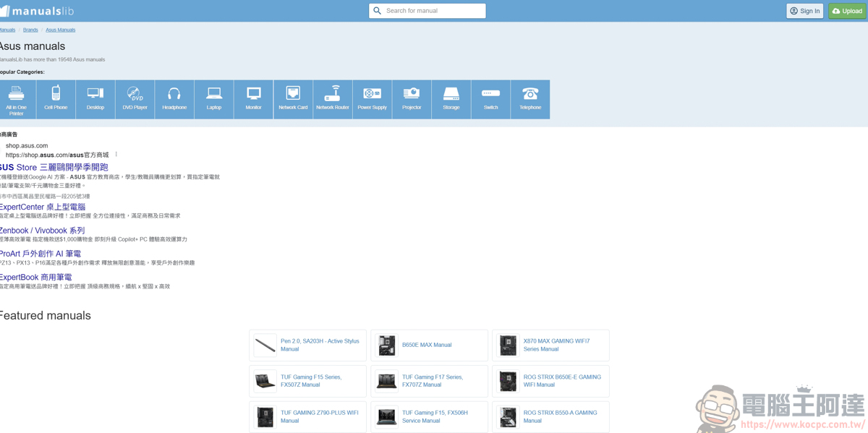Go to Asus Manuals breadcrumb link

(61, 30)
